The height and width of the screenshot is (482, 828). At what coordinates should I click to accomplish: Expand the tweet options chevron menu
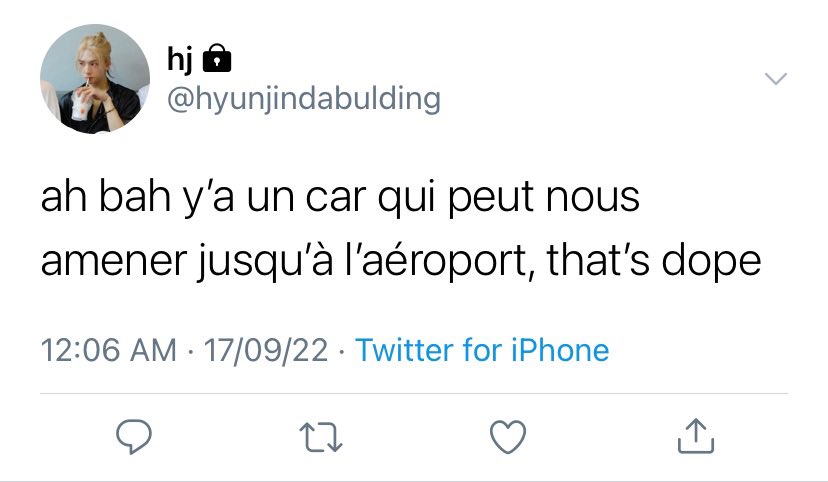click(776, 79)
